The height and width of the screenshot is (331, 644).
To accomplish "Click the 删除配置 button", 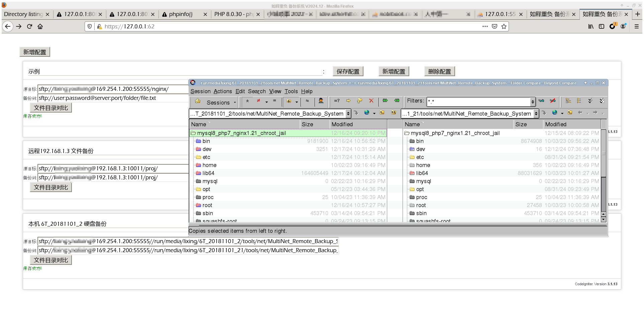I will coord(439,71).
